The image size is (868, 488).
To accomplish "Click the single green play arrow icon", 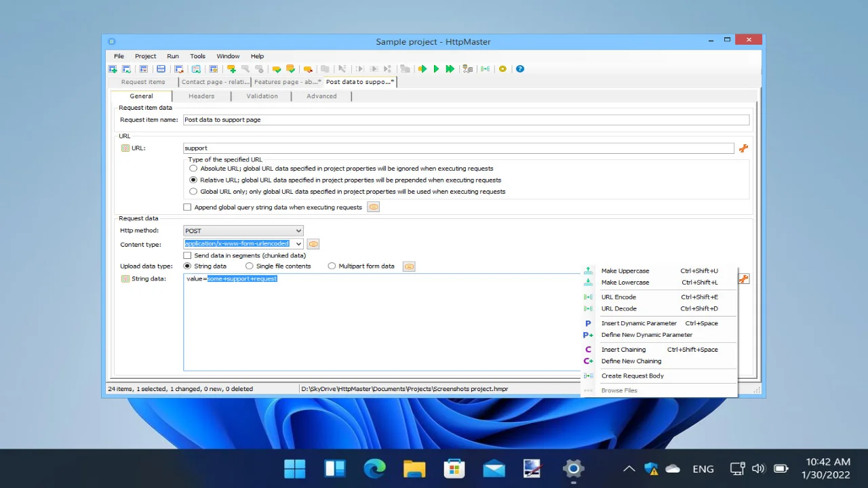I will (436, 68).
